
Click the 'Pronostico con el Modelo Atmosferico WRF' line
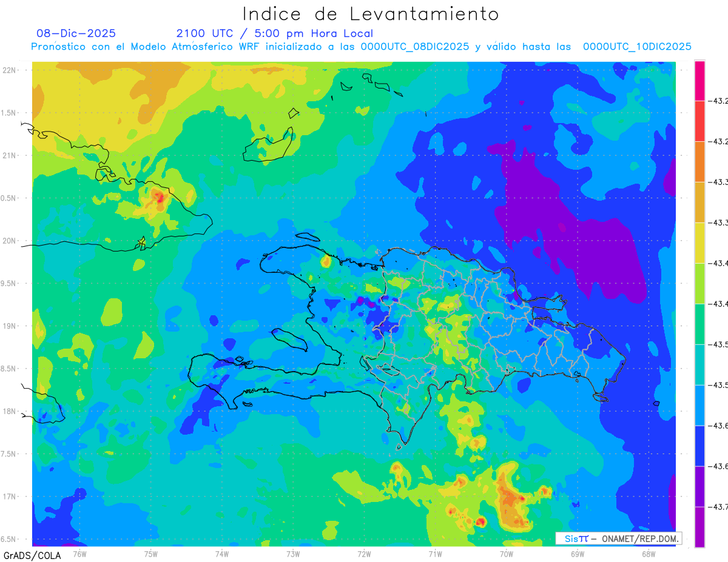(x=361, y=47)
